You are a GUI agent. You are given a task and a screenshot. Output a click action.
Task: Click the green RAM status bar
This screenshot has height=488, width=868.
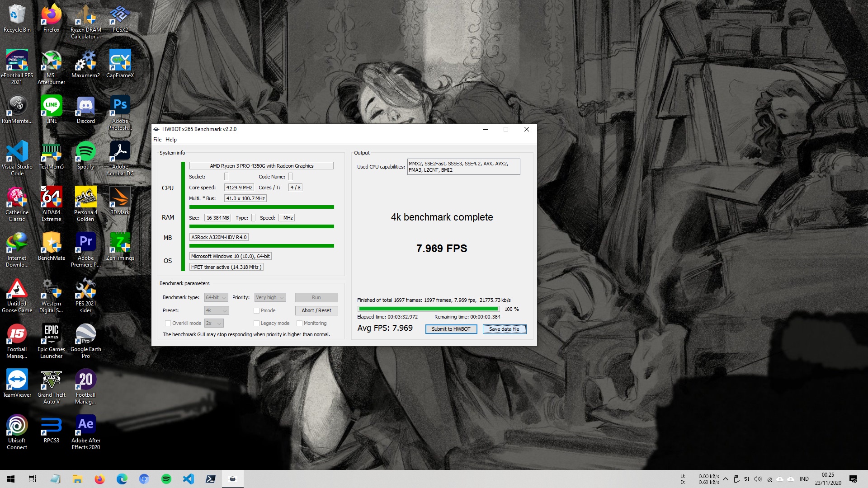coord(261,227)
